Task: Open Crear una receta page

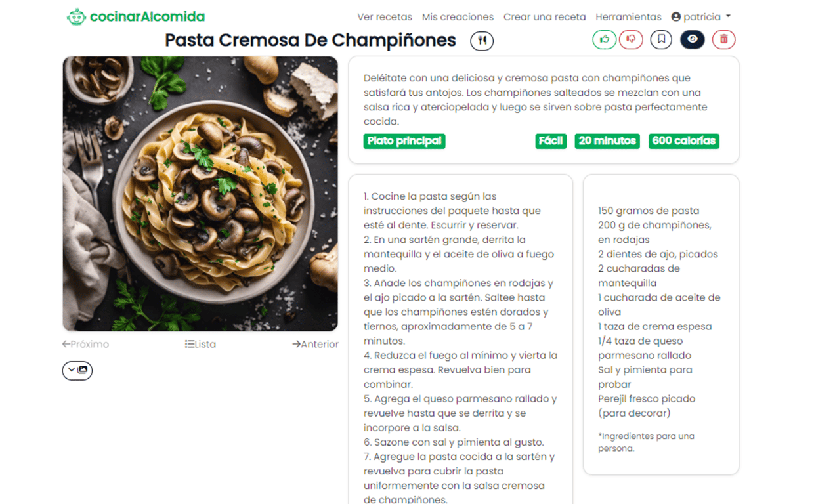Action: click(x=545, y=17)
